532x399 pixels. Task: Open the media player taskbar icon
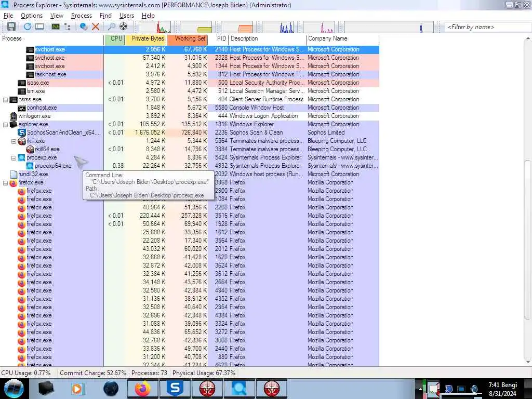click(x=77, y=389)
